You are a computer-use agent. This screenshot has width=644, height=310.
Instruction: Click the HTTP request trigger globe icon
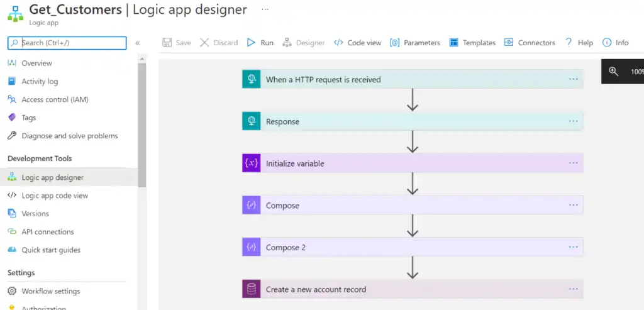252,79
